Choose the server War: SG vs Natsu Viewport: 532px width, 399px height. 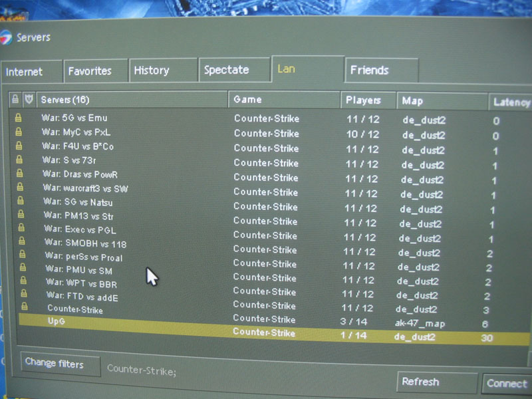pyautogui.click(x=78, y=202)
